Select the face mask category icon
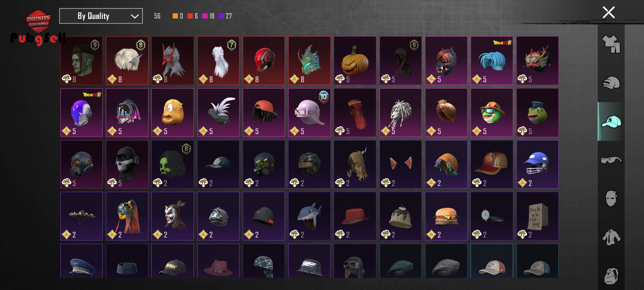644x290 pixels. pyautogui.click(x=611, y=199)
